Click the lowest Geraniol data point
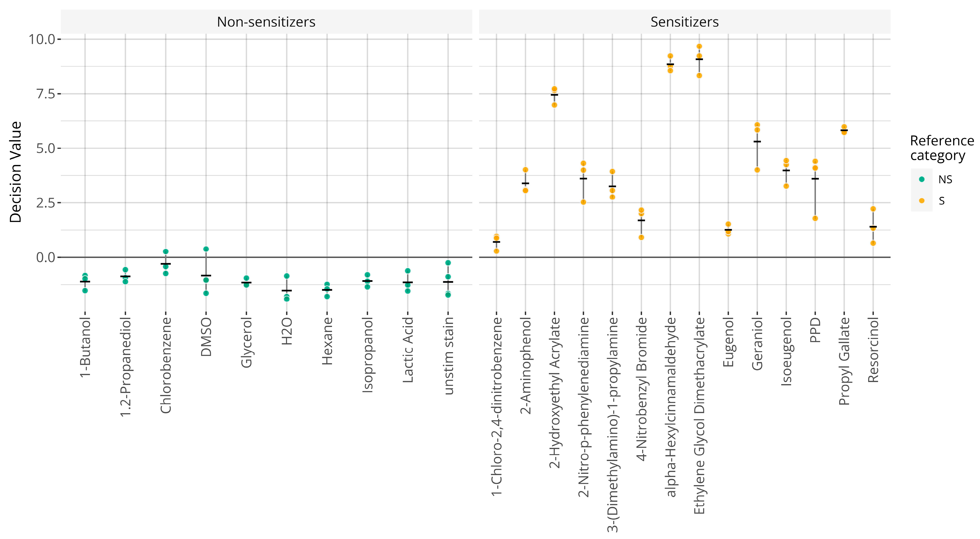 (x=757, y=170)
